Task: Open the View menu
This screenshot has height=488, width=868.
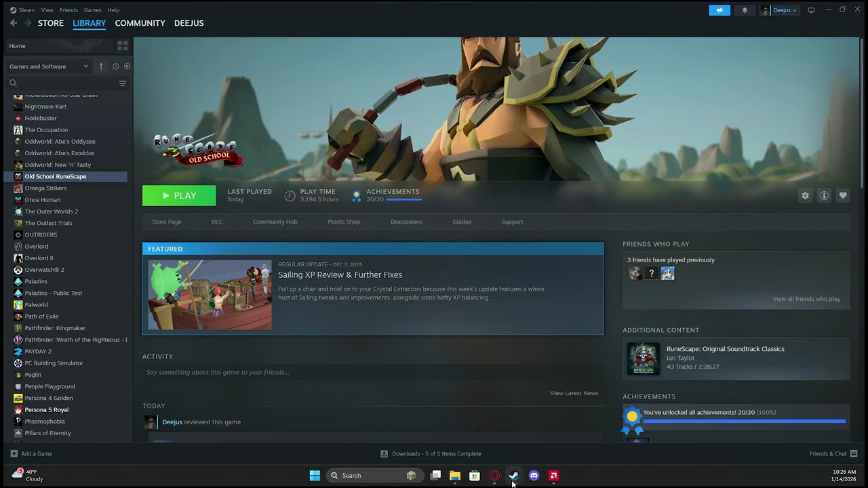Action: [x=47, y=10]
